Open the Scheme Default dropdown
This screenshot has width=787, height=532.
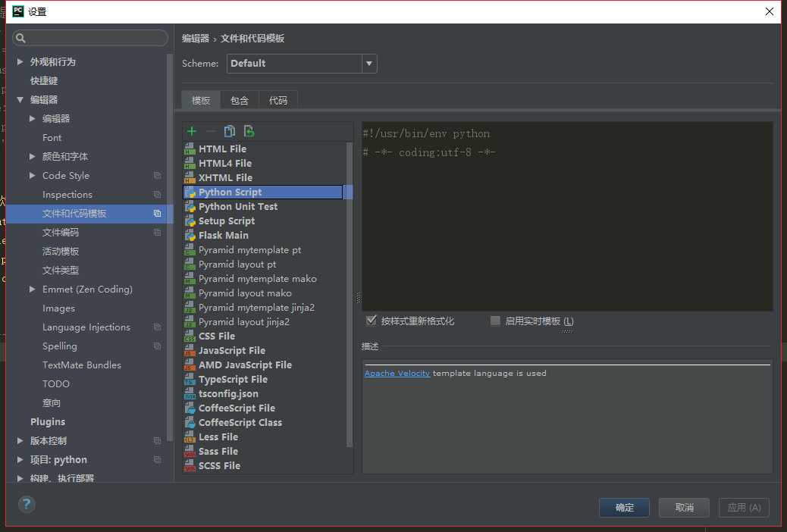click(369, 64)
